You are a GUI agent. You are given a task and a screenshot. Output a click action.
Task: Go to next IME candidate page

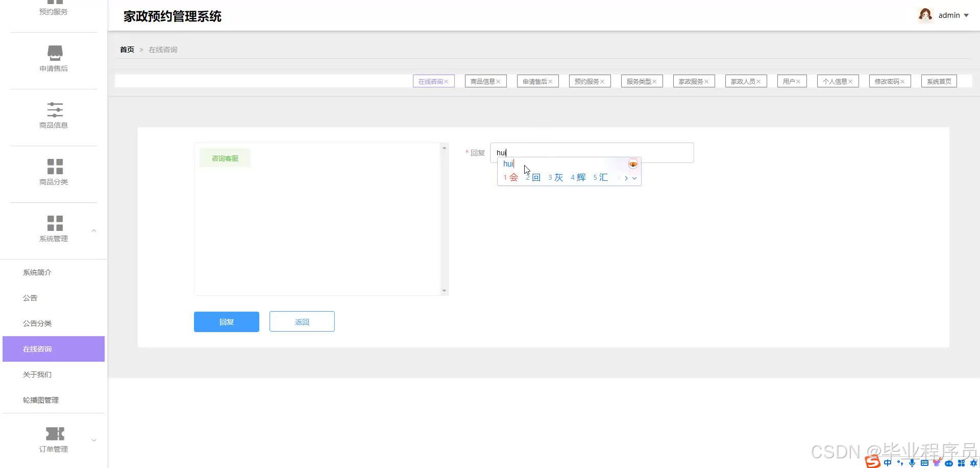coord(626,178)
